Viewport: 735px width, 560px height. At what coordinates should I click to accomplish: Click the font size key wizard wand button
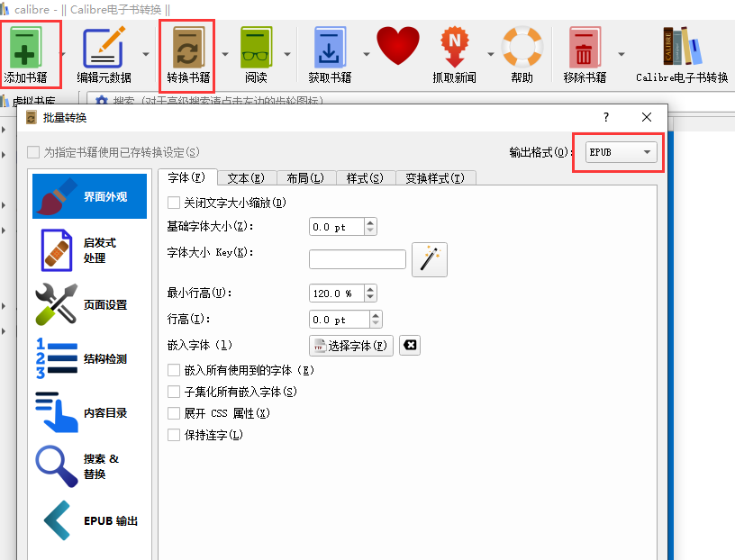tap(430, 259)
